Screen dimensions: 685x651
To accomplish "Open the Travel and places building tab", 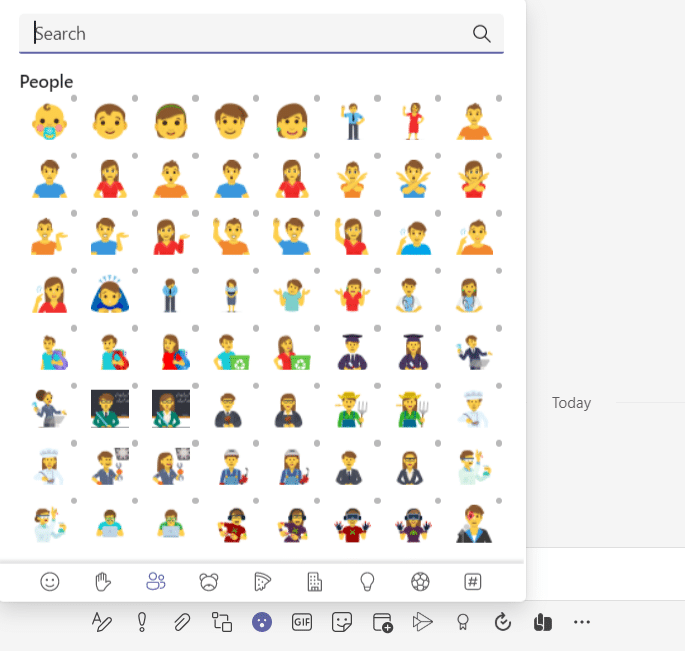I will click(315, 582).
